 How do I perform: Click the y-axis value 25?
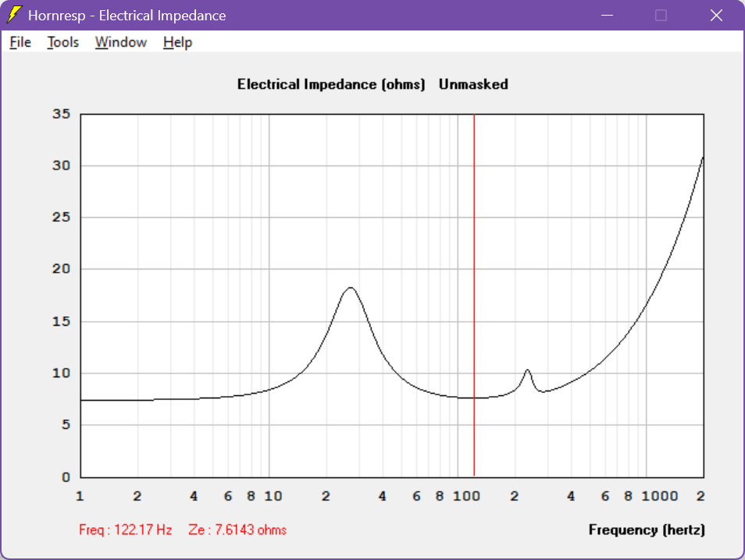click(x=61, y=217)
